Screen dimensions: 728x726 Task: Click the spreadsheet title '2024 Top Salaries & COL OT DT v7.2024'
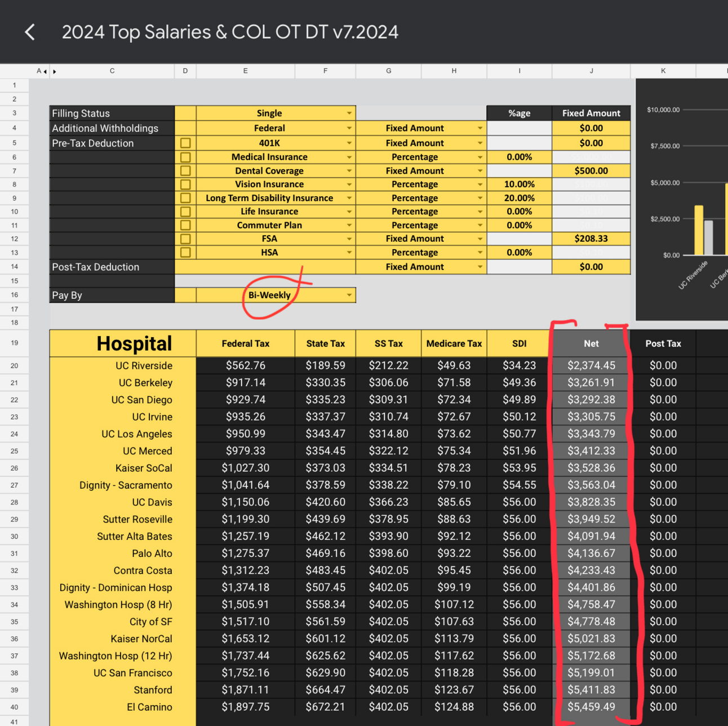(230, 32)
